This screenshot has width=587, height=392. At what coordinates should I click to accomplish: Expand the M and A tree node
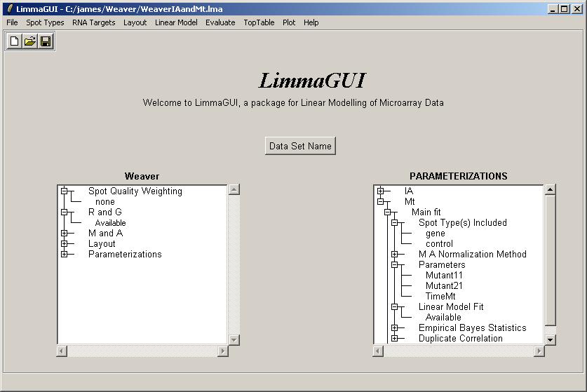click(64, 233)
